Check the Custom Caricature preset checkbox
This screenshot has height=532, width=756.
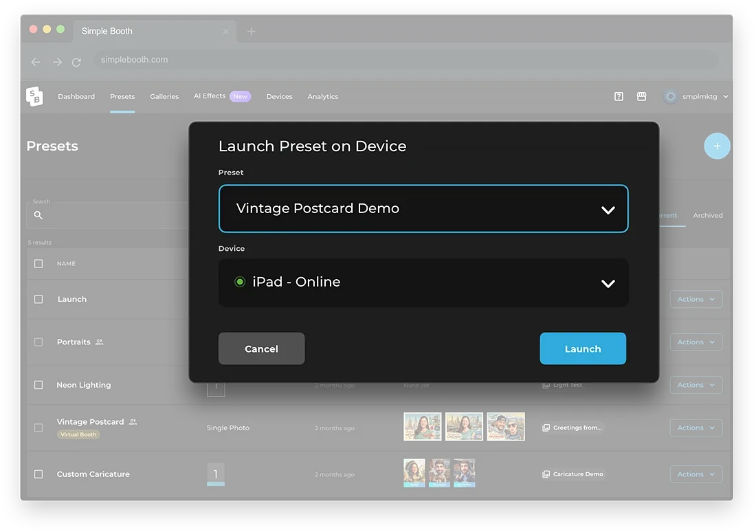[38, 474]
